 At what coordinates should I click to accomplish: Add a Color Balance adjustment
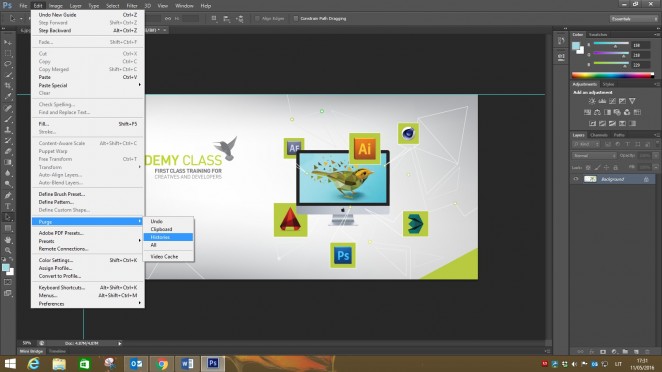597,112
